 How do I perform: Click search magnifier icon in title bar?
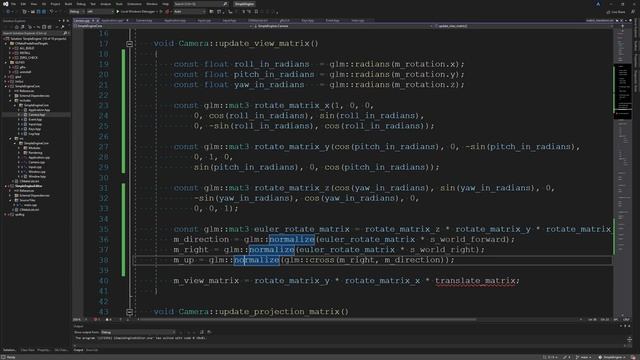pyautogui.click(x=225, y=4)
